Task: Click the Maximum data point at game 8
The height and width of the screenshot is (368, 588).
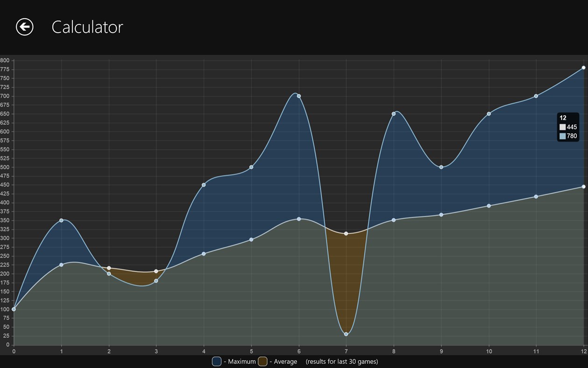Action: [394, 114]
